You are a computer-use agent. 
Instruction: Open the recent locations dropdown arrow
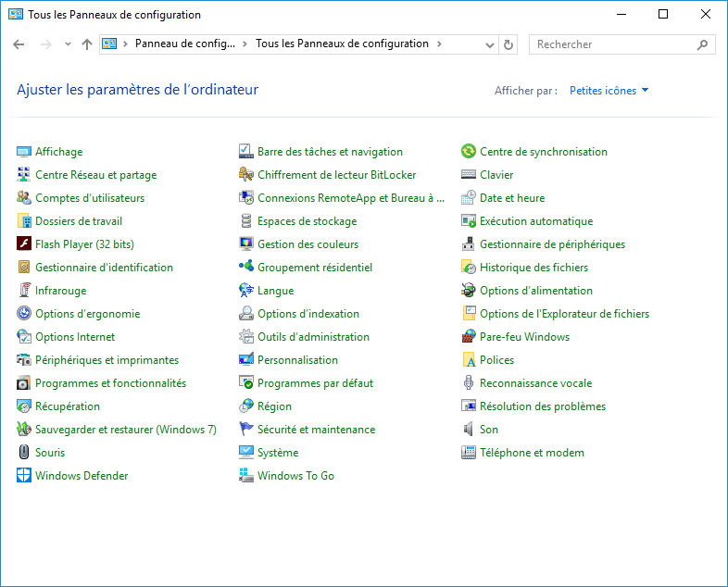point(68,44)
